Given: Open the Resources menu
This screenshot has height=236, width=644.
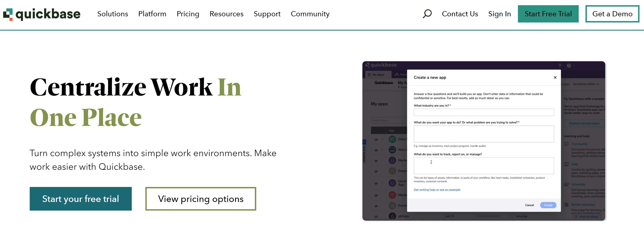Looking at the screenshot, I should tap(226, 14).
